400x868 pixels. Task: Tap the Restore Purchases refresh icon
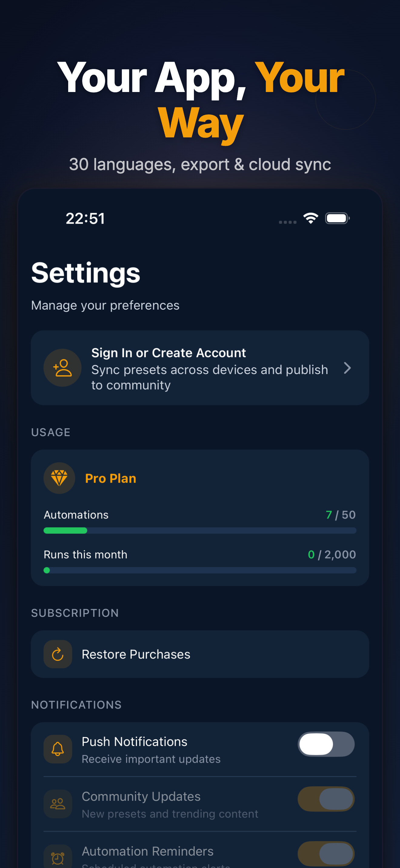(x=58, y=654)
